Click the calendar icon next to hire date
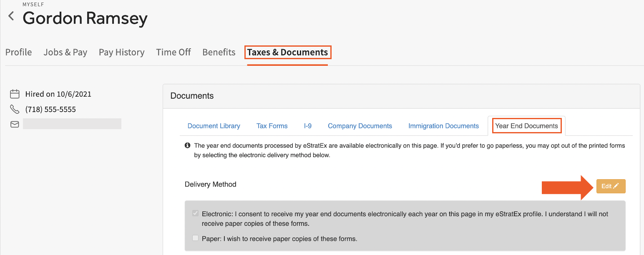The image size is (644, 255). [15, 94]
